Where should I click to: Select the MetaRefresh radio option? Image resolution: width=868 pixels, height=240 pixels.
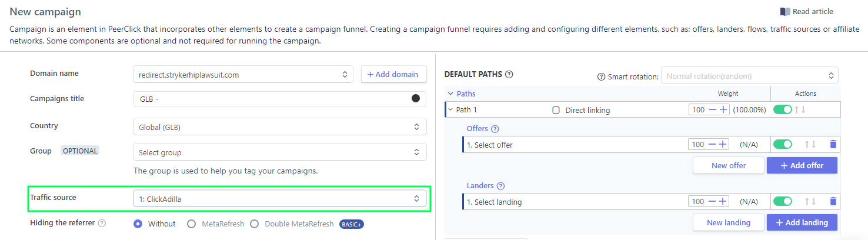click(x=191, y=224)
